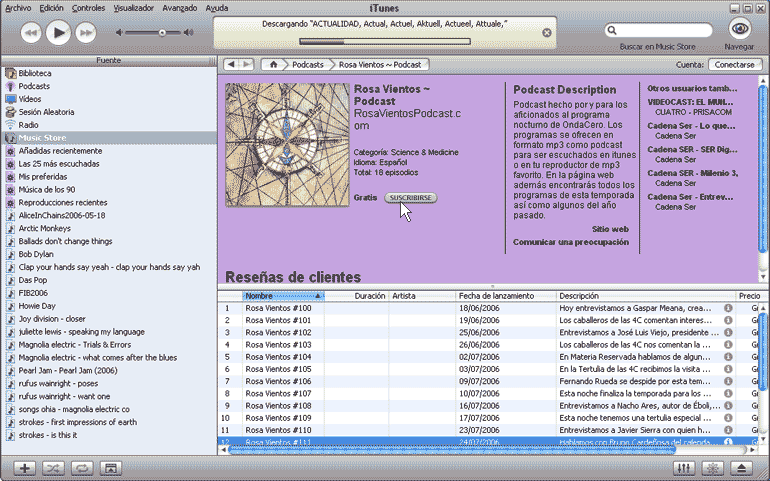This screenshot has height=481, width=770.
Task: Click the add playlist plus button
Action: 24,468
